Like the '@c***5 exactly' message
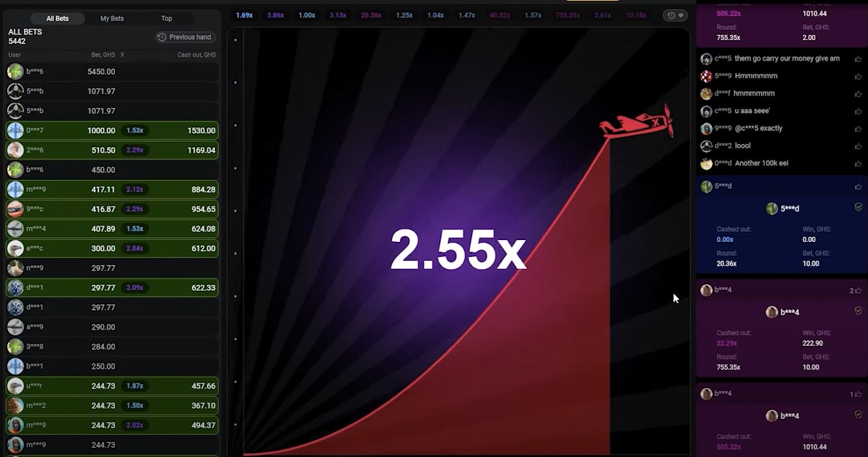 (x=858, y=129)
